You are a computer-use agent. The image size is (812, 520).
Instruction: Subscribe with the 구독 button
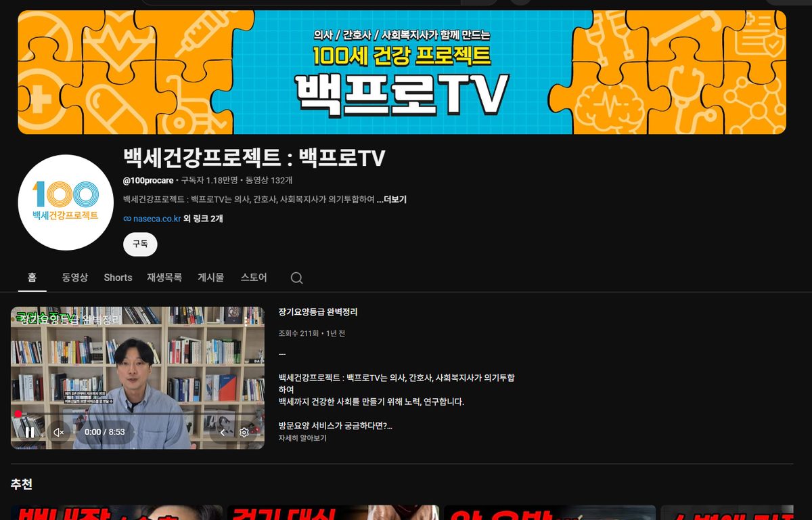coord(140,244)
